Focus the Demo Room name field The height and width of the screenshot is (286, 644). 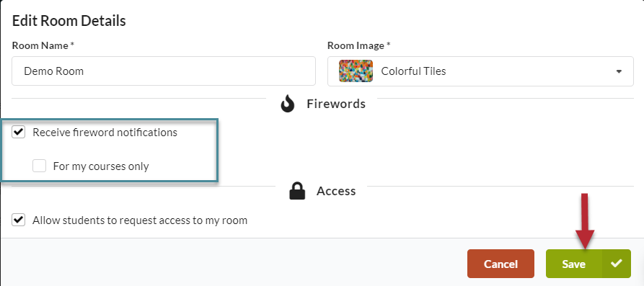pos(164,71)
